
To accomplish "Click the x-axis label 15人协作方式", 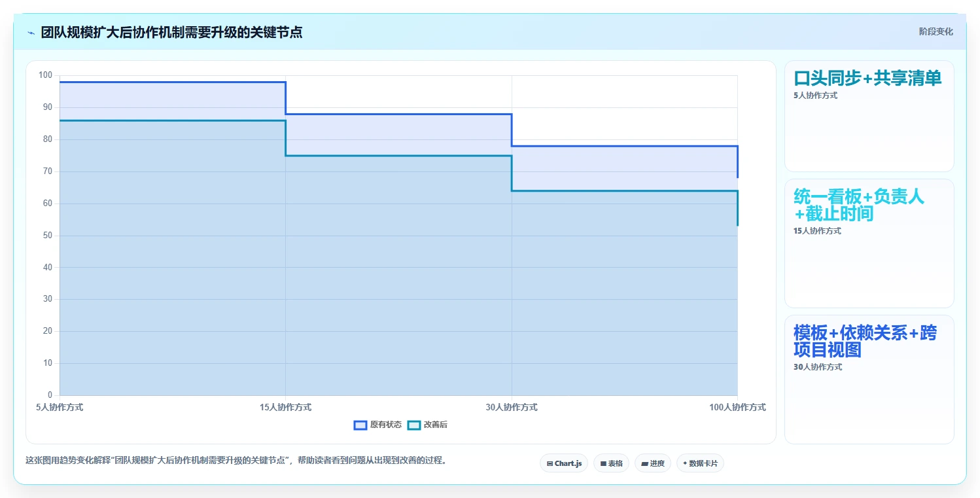I will pos(285,407).
